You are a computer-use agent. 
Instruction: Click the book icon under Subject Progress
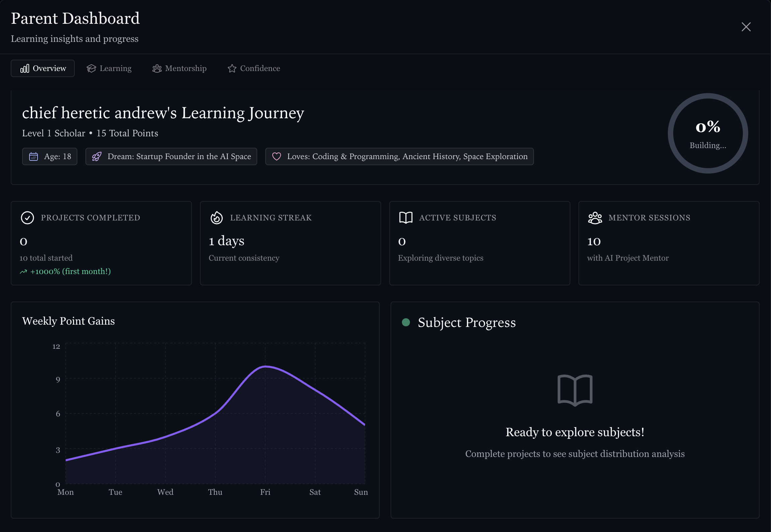pyautogui.click(x=574, y=390)
